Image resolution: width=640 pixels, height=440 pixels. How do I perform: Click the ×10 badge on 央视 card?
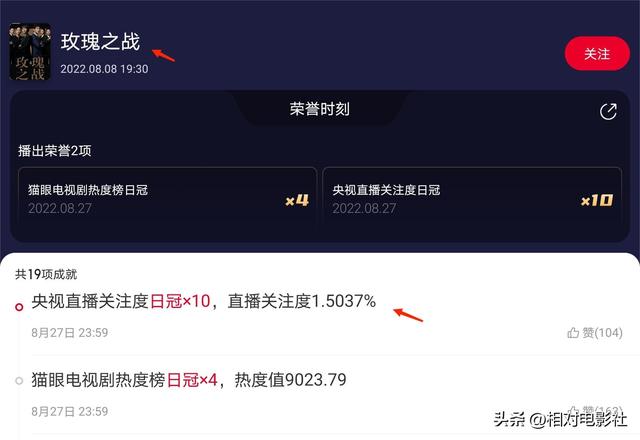point(597,200)
